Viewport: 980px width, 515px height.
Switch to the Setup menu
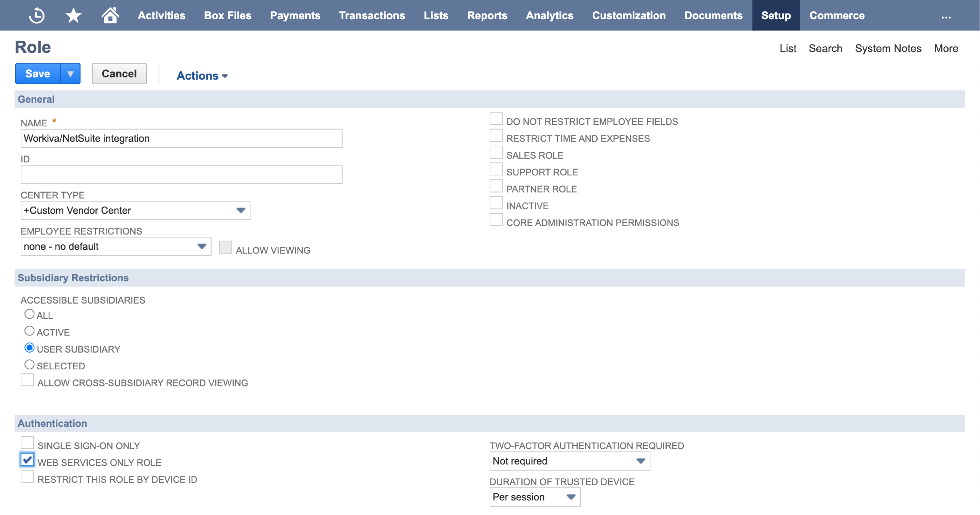tap(776, 15)
